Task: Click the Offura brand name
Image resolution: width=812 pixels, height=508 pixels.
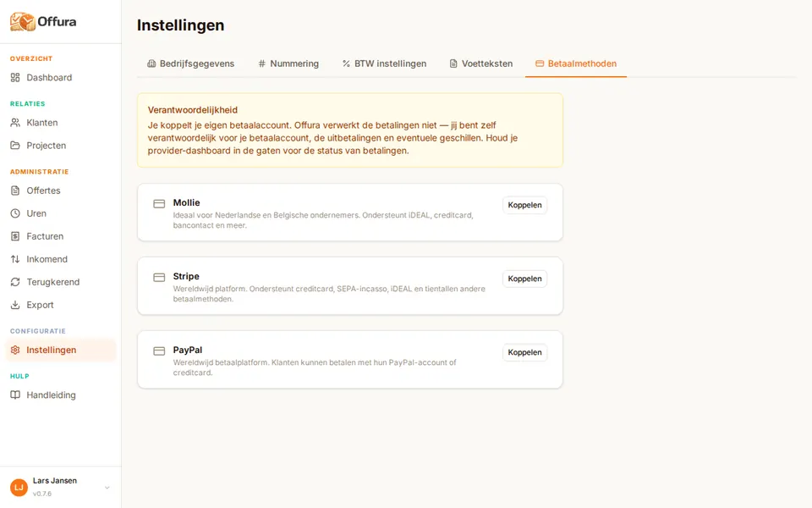Action: tap(57, 22)
